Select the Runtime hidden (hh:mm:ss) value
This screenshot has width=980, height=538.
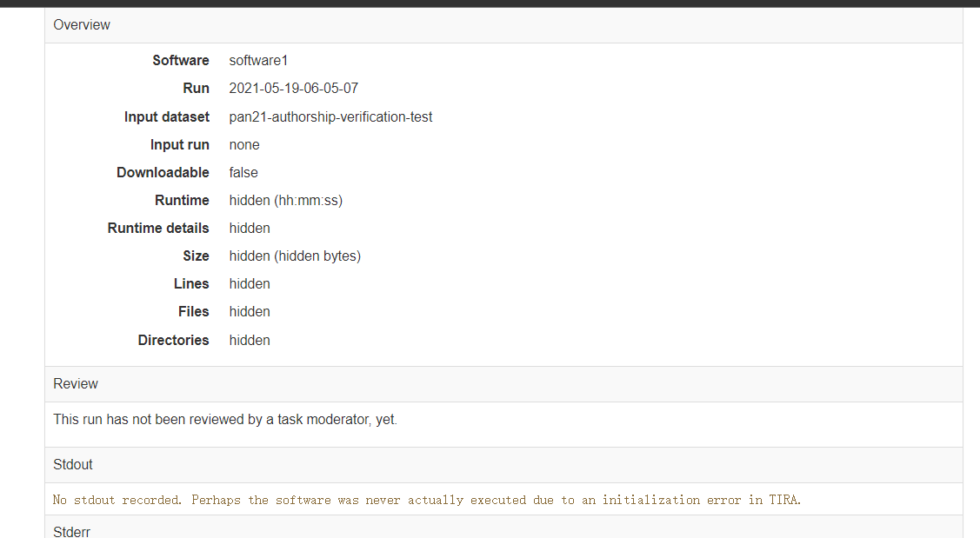tap(285, 201)
